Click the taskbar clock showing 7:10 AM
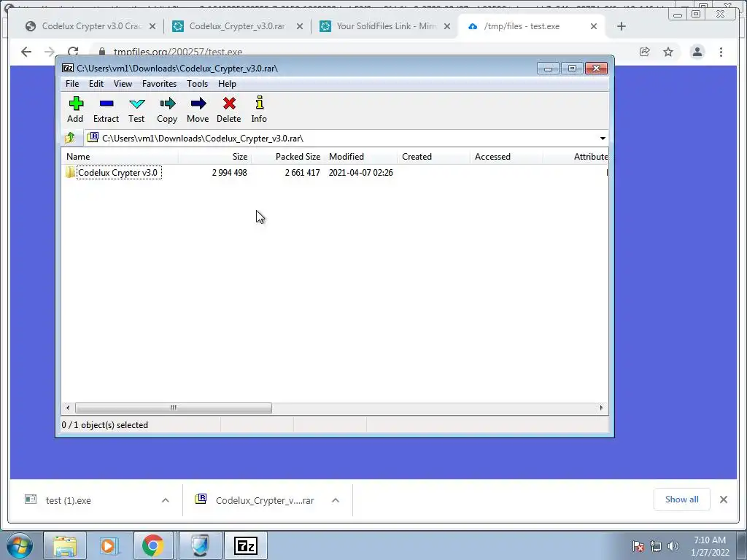Screen dimensions: 747x560 point(710,546)
